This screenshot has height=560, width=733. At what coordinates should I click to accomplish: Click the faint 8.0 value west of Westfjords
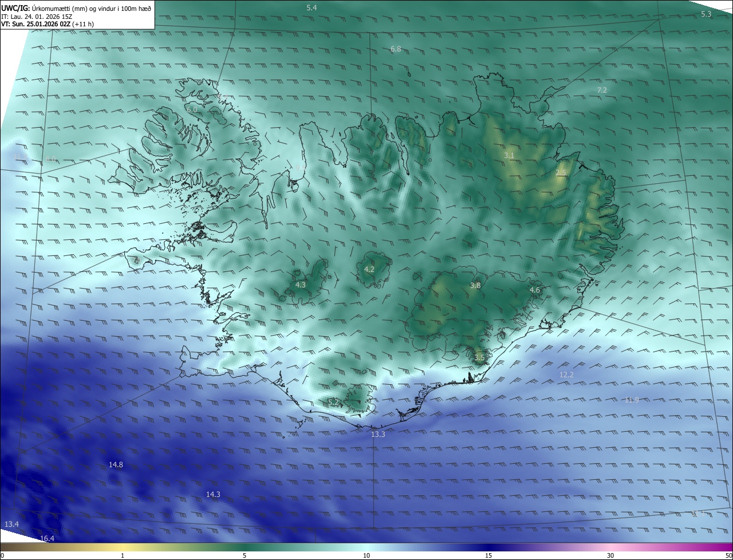[x=52, y=159]
